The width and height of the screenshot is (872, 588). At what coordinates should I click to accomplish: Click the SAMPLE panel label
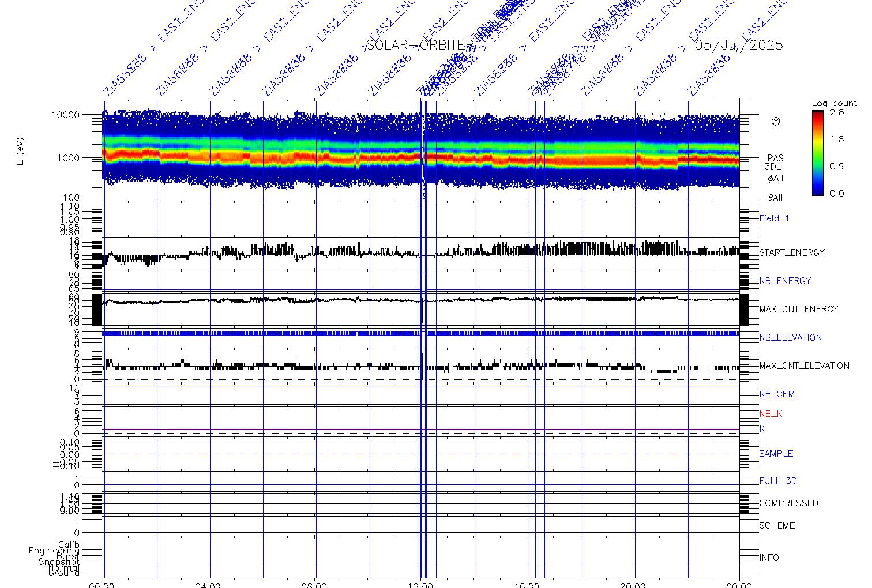(x=776, y=454)
